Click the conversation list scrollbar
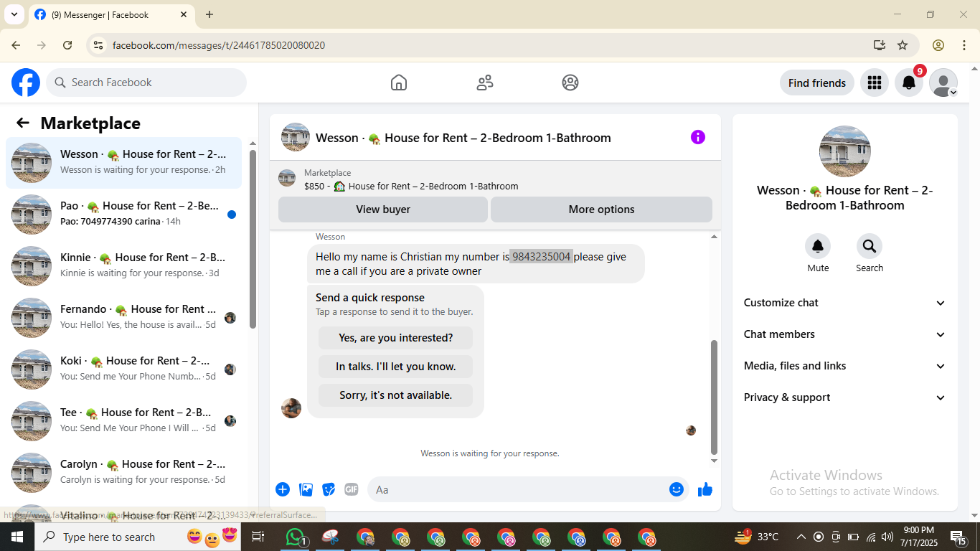Image resolution: width=980 pixels, height=551 pixels. (253, 238)
